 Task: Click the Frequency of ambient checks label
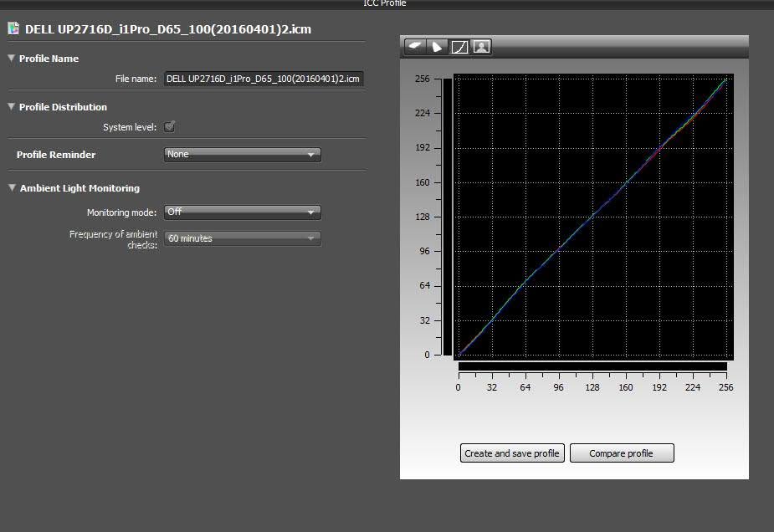(113, 239)
